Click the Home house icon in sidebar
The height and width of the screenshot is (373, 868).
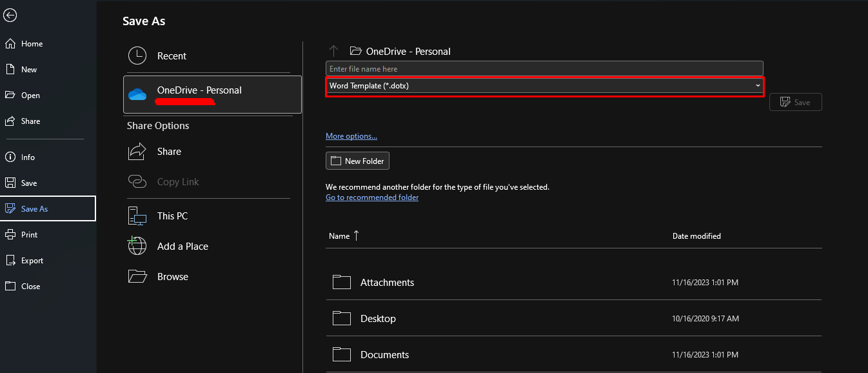click(x=10, y=44)
